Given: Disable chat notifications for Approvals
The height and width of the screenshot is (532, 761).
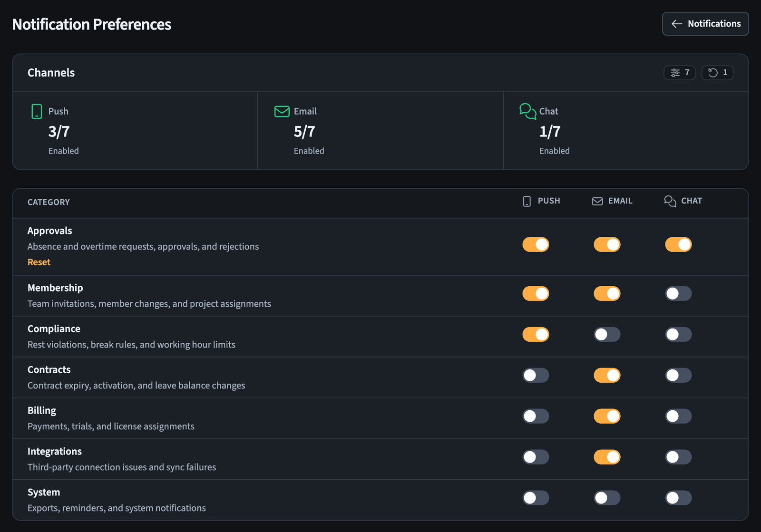Looking at the screenshot, I should (678, 244).
